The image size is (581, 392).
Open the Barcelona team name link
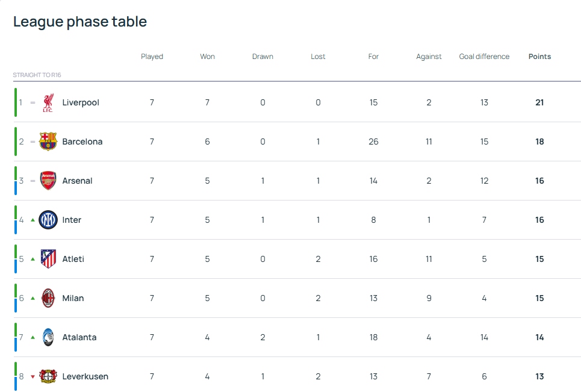pos(82,142)
